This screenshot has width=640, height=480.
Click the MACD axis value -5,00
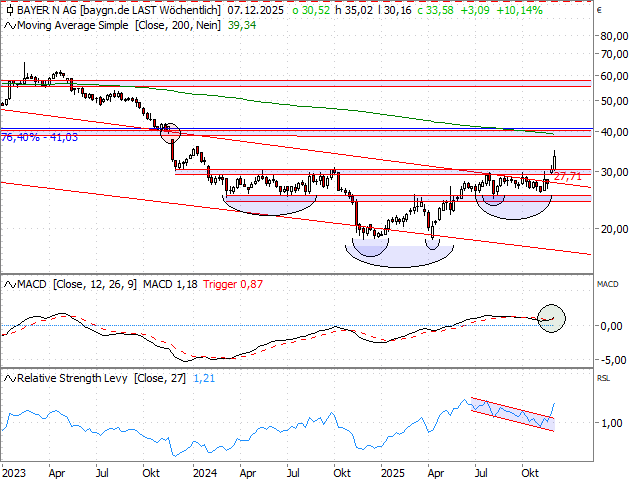614,360
